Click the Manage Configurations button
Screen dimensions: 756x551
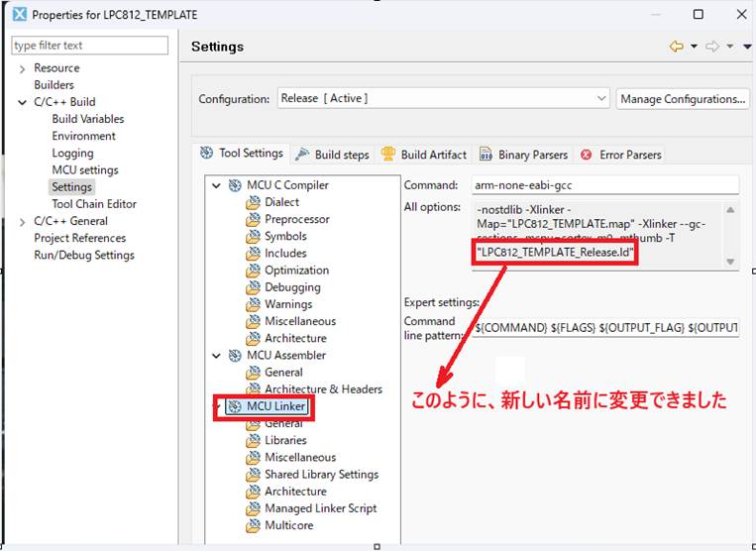pos(683,99)
